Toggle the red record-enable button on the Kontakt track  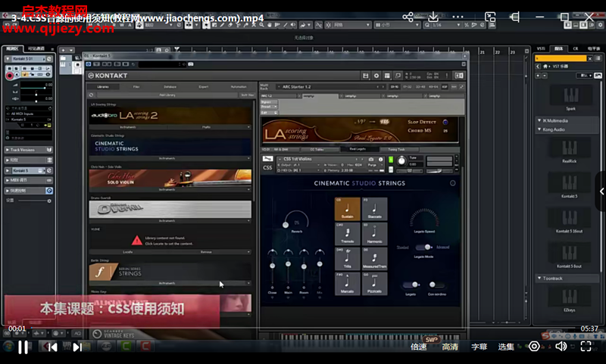10,75
